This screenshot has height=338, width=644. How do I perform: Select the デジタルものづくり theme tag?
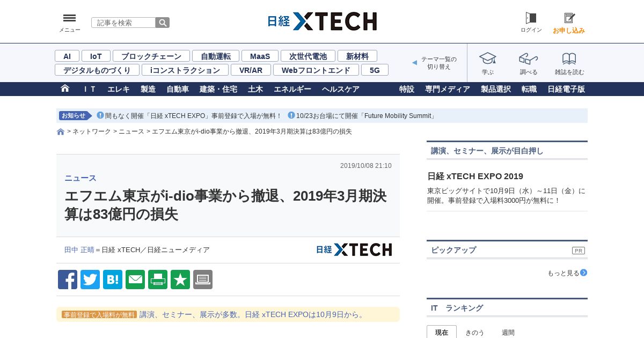tap(97, 70)
